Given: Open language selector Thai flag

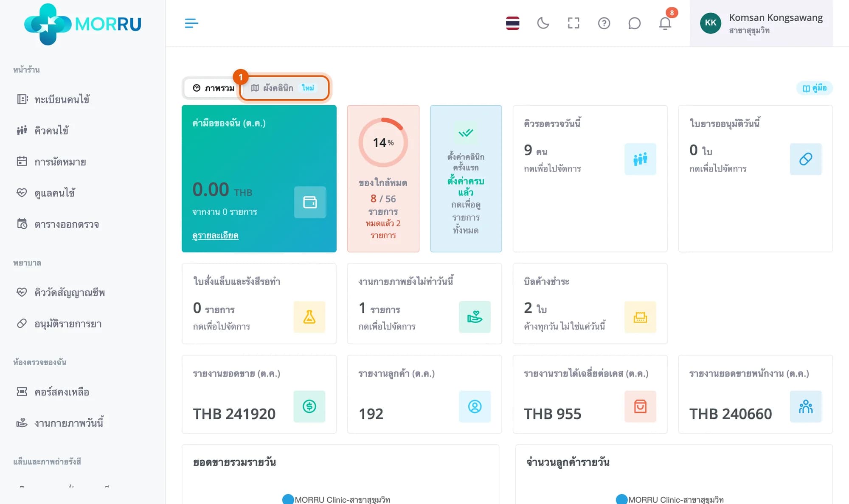Looking at the screenshot, I should [x=512, y=23].
